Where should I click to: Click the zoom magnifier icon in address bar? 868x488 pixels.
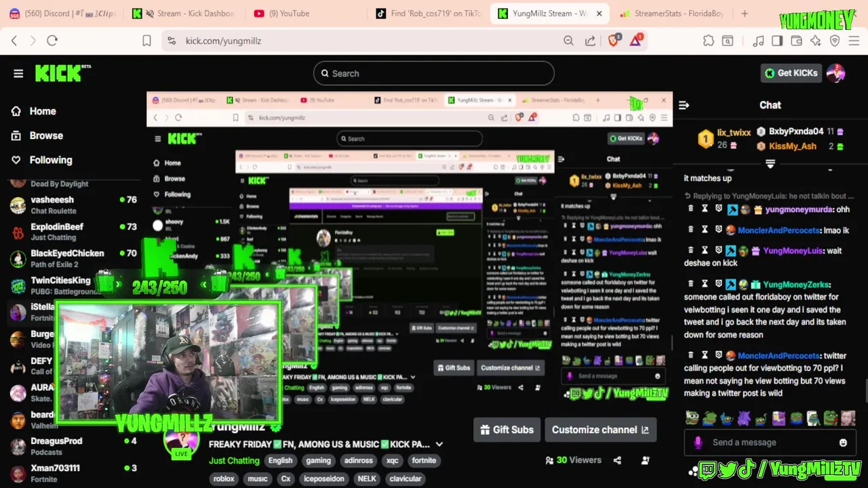568,41
